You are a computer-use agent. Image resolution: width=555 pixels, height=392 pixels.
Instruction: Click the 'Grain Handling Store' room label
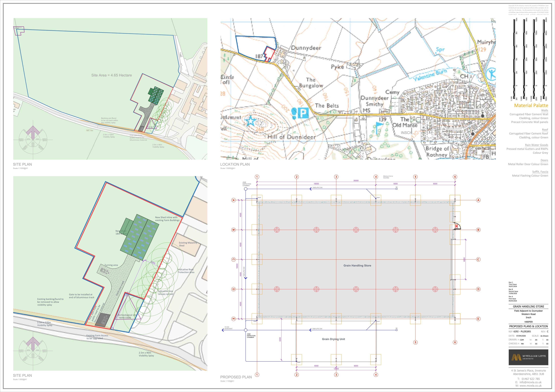357,265
